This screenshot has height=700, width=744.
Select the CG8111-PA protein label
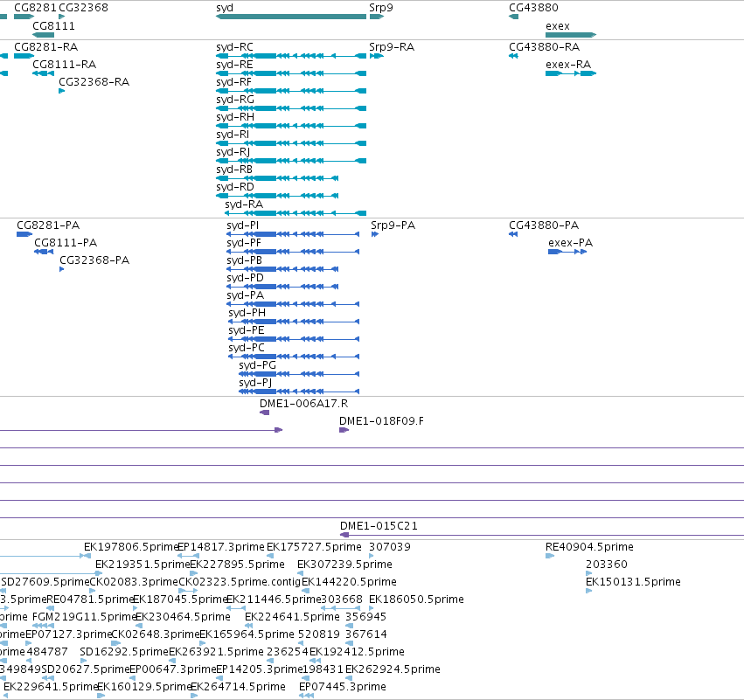coord(66,243)
